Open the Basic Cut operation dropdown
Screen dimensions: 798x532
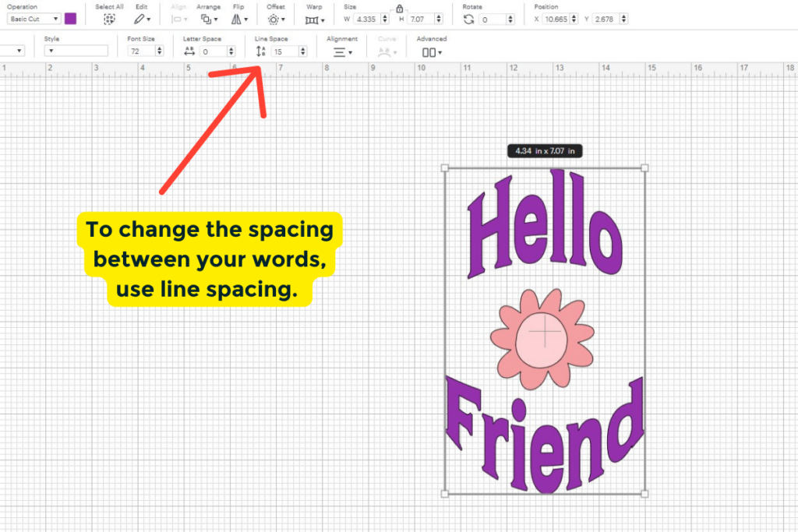[x=34, y=19]
